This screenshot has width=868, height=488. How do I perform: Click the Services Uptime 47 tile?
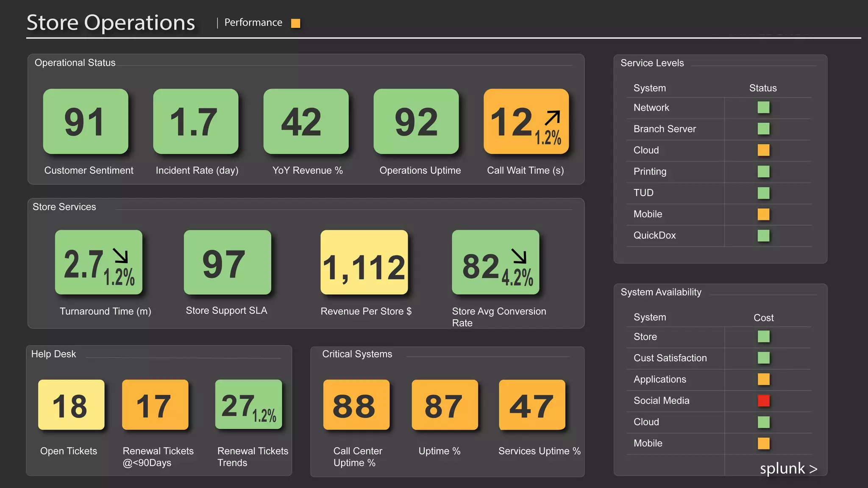point(532,405)
